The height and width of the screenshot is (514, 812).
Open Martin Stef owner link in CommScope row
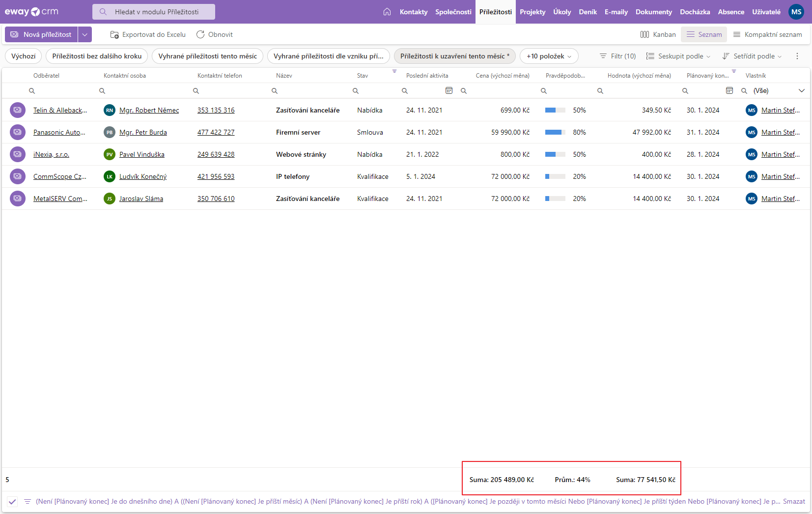pos(781,176)
